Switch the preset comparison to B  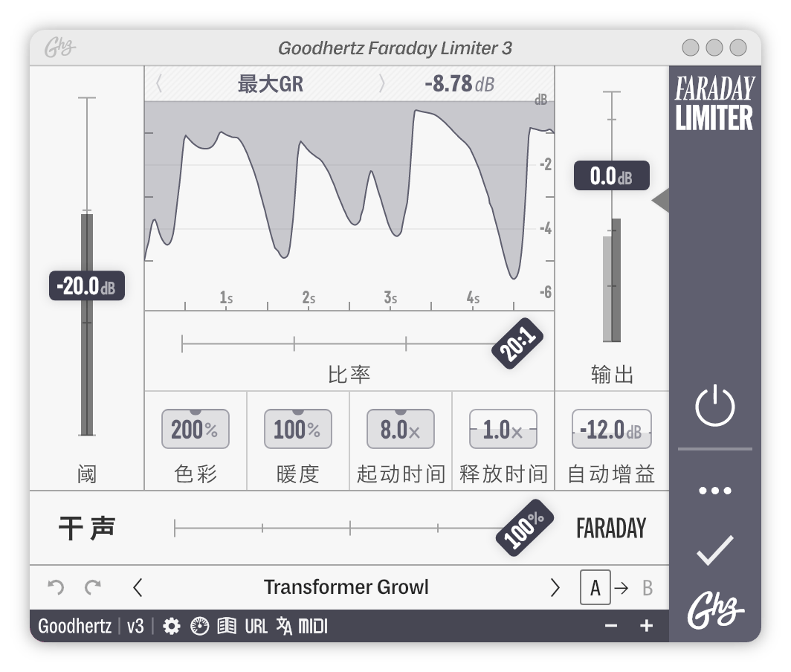(x=650, y=587)
